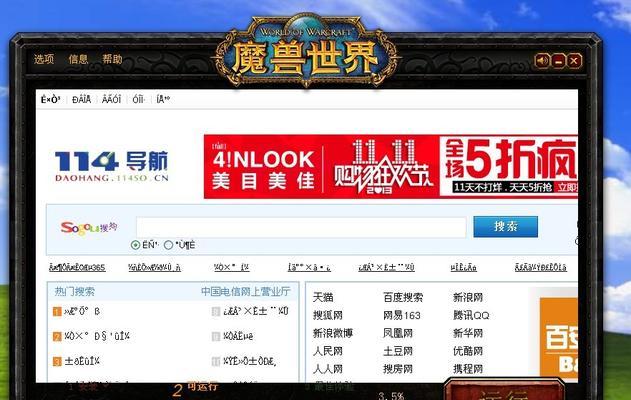Open the link ending in 365

[77, 268]
